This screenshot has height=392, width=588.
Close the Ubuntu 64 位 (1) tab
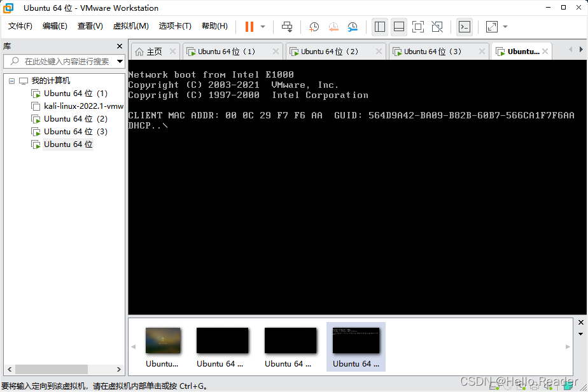(276, 52)
